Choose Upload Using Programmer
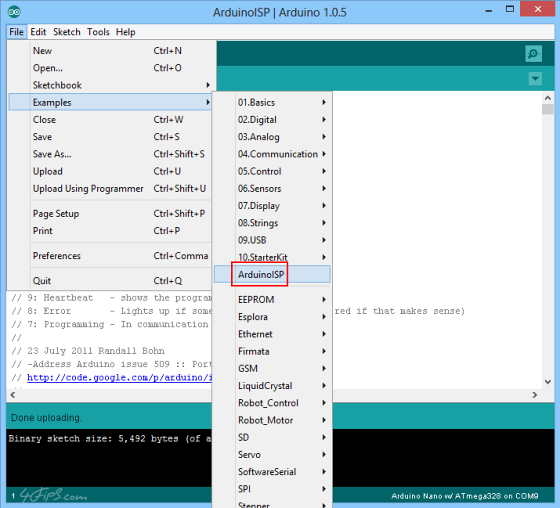This screenshot has height=508, width=560. coord(110,188)
